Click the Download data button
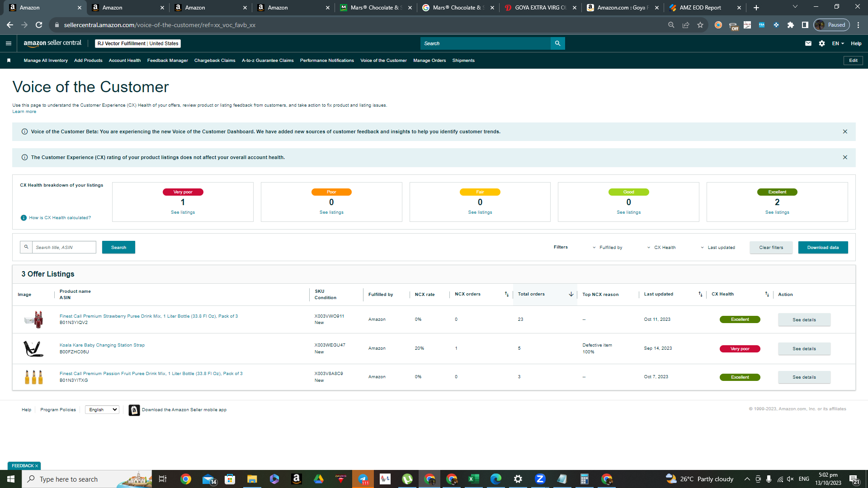Image resolution: width=868 pixels, height=488 pixels. point(823,248)
